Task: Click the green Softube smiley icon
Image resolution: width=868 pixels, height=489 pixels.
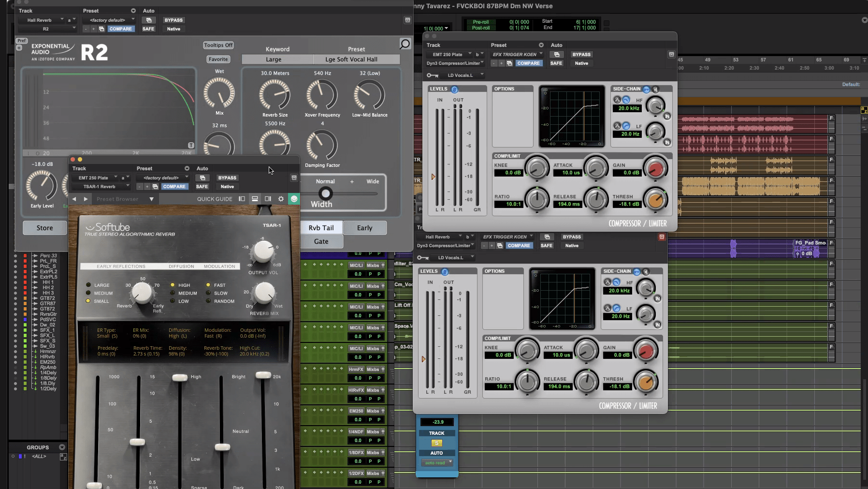Action: pos(294,199)
